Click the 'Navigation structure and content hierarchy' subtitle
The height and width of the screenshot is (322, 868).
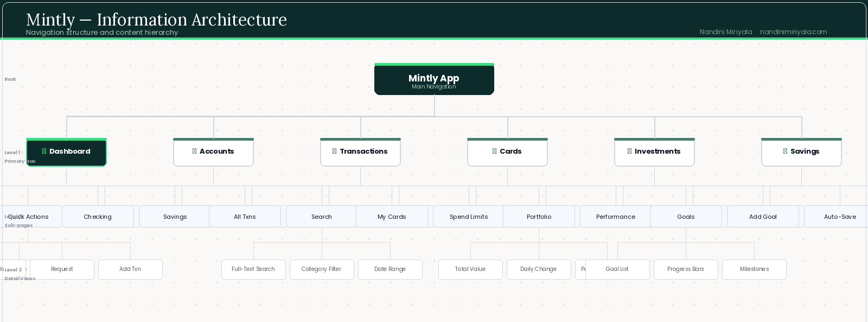(102, 33)
